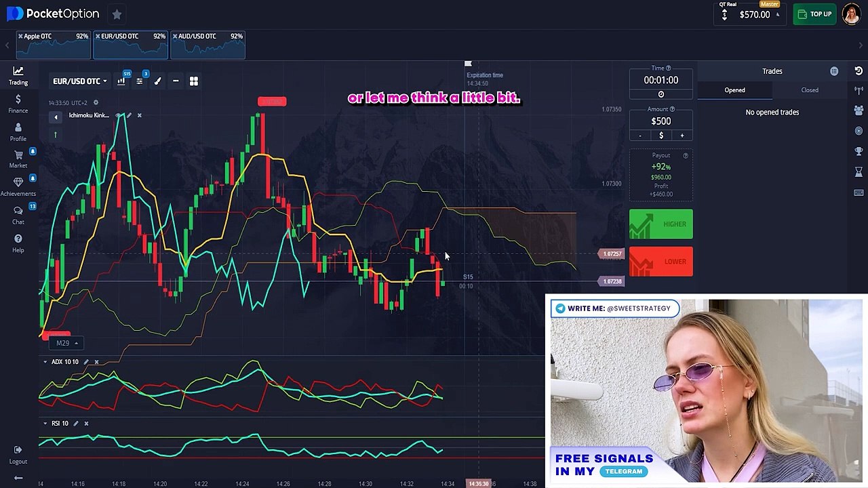Show help for the Payout box
The width and height of the screenshot is (868, 488).
[686, 156]
